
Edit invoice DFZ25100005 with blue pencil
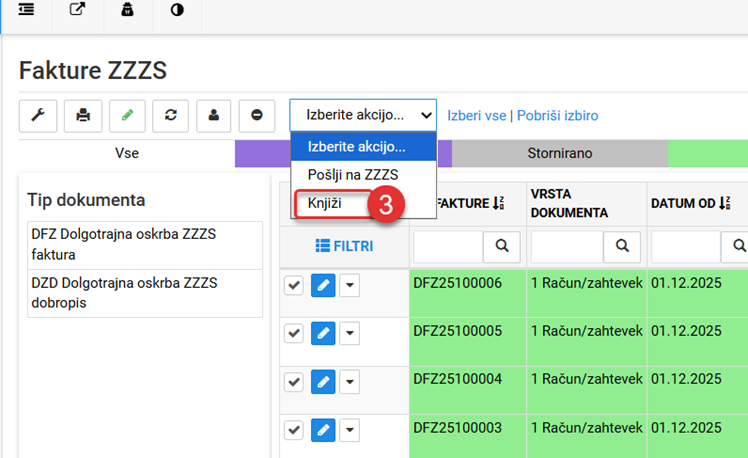tap(323, 333)
